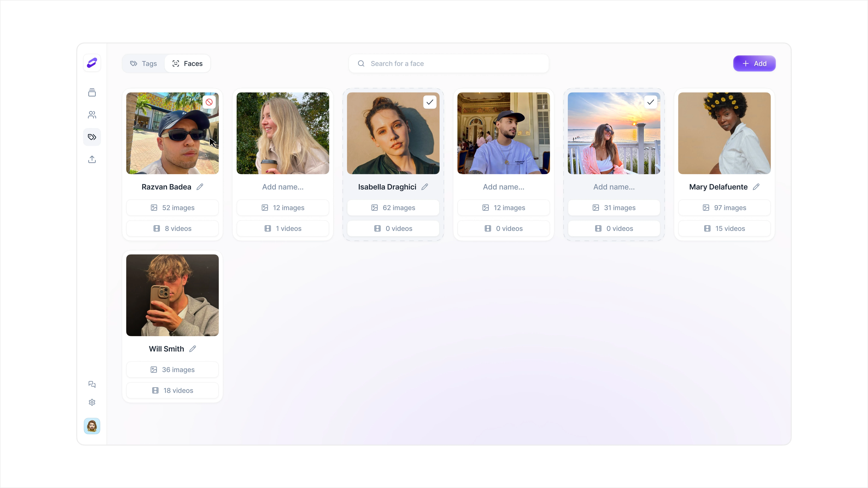Open settings gear in sidebar
The image size is (868, 488).
coord(92,402)
